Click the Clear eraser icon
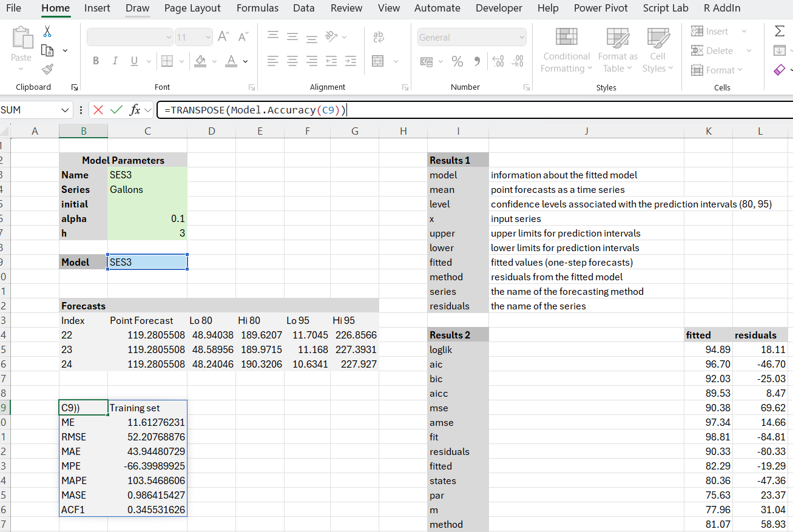Image resolution: width=793 pixels, height=532 pixels. tap(780, 70)
